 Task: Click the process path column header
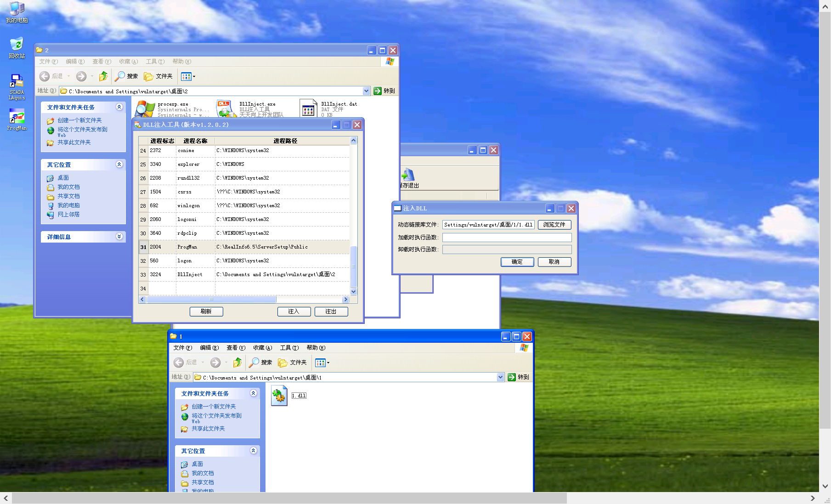(x=285, y=141)
